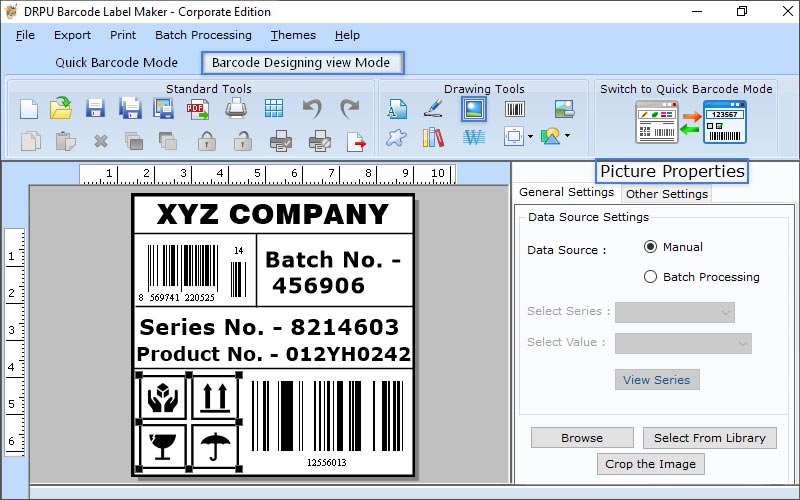Create a new blank label document
This screenshot has width=800, height=500.
click(x=29, y=109)
